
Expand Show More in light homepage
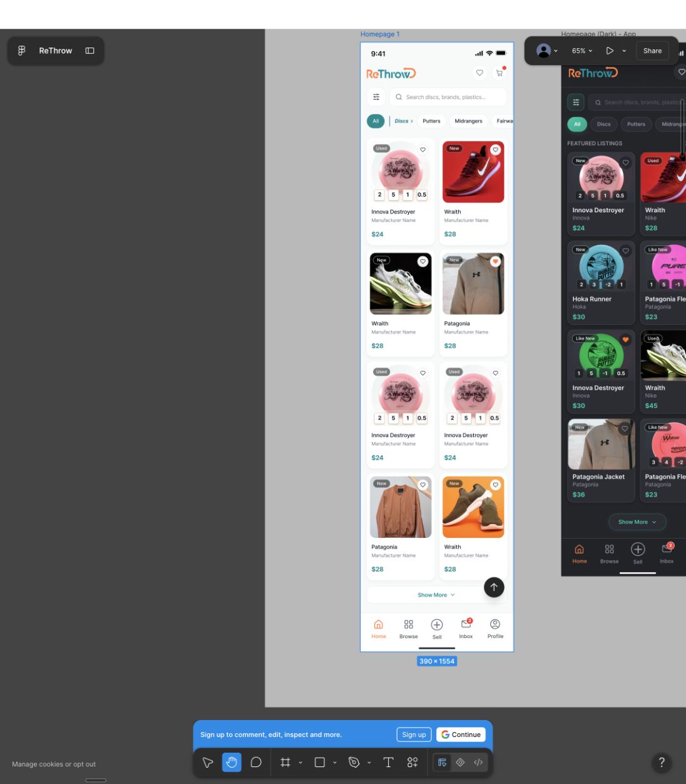[x=436, y=595]
